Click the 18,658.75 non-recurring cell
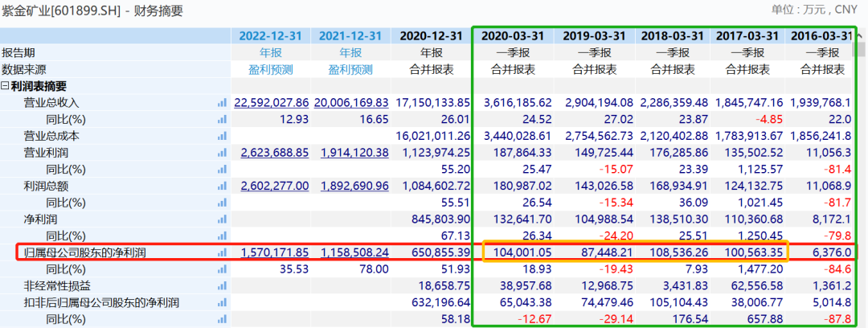 click(444, 286)
